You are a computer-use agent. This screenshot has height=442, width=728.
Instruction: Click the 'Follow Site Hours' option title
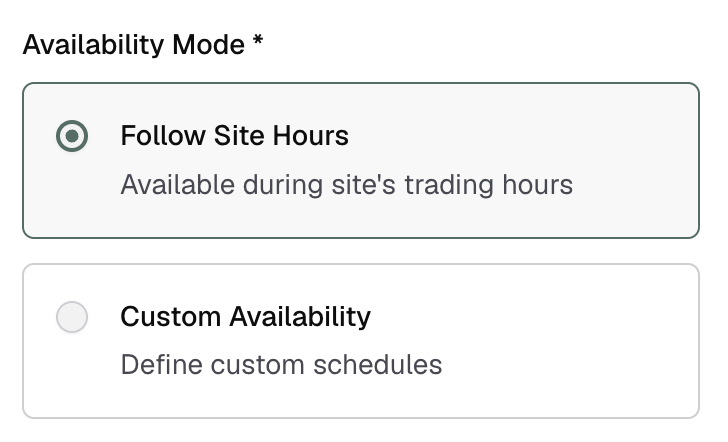234,136
